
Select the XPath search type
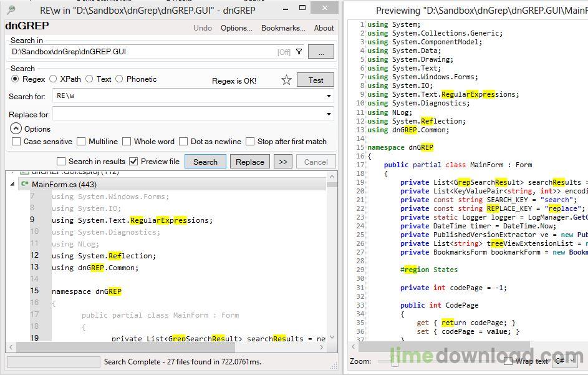[54, 79]
